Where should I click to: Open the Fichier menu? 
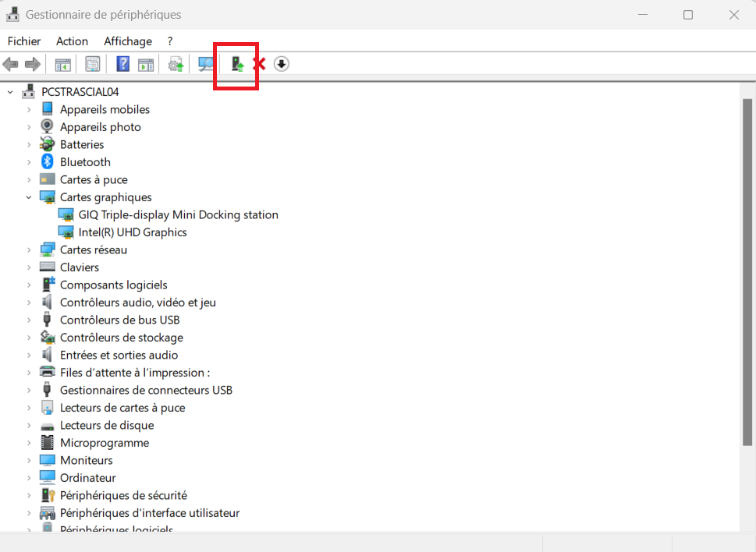point(24,41)
